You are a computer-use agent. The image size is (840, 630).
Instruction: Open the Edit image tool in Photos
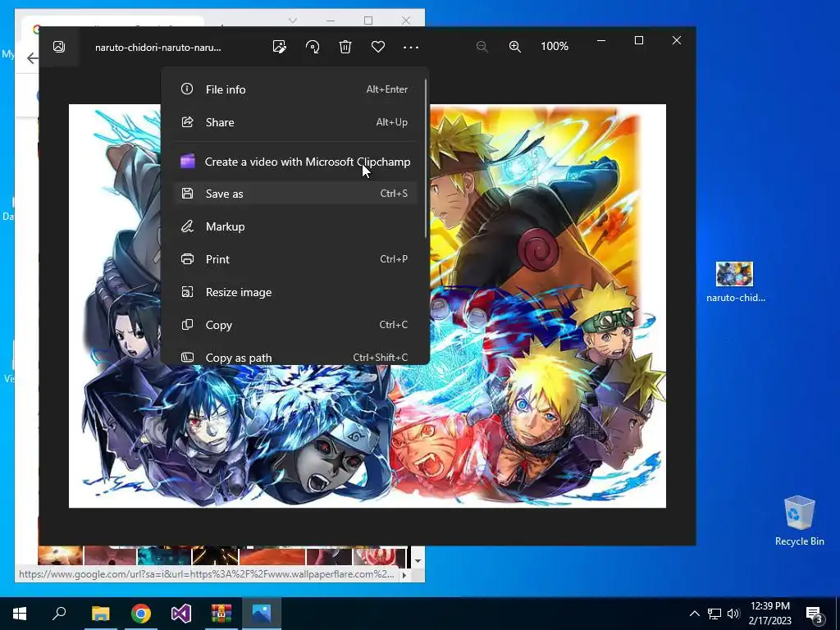279,47
